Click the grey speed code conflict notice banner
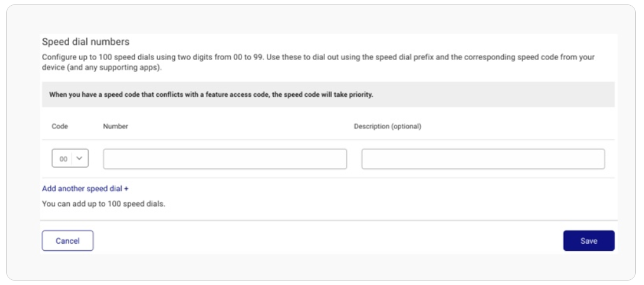The height and width of the screenshot is (285, 644). click(x=328, y=94)
